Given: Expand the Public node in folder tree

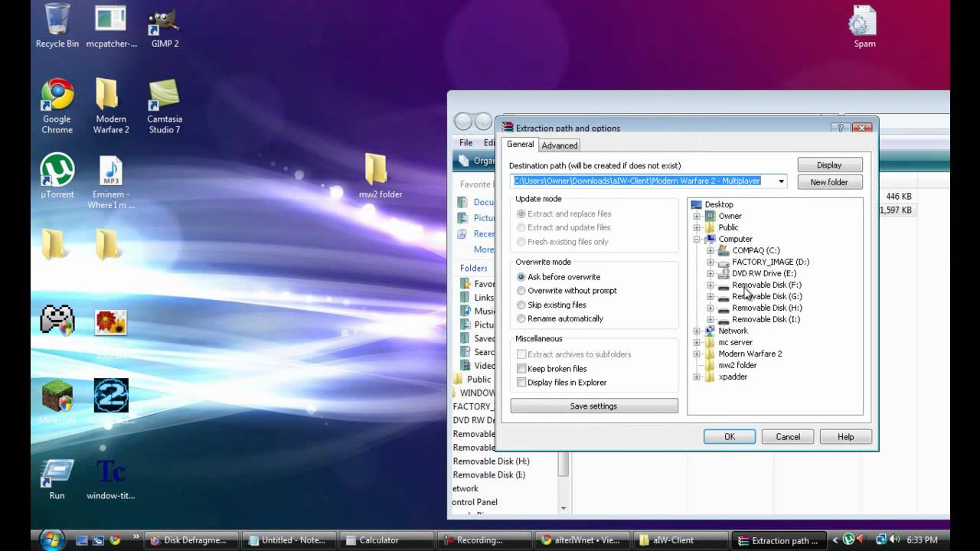Looking at the screenshot, I should pos(697,227).
